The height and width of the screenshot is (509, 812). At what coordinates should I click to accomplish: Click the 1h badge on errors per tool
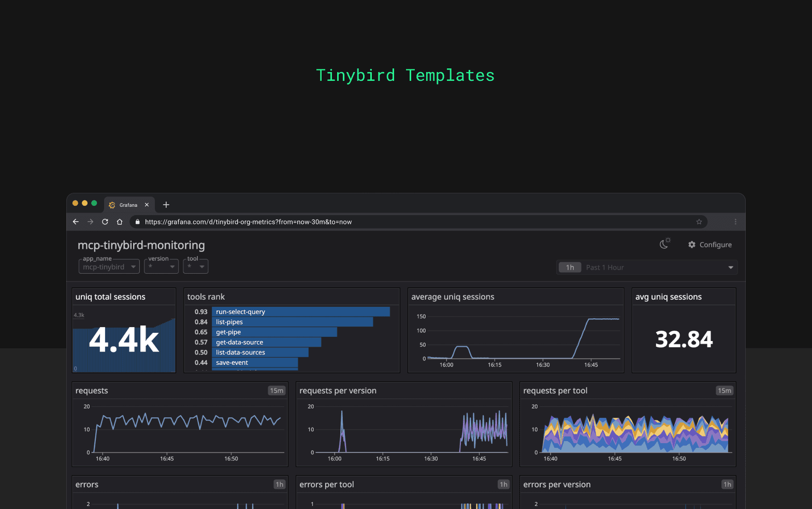(x=503, y=485)
